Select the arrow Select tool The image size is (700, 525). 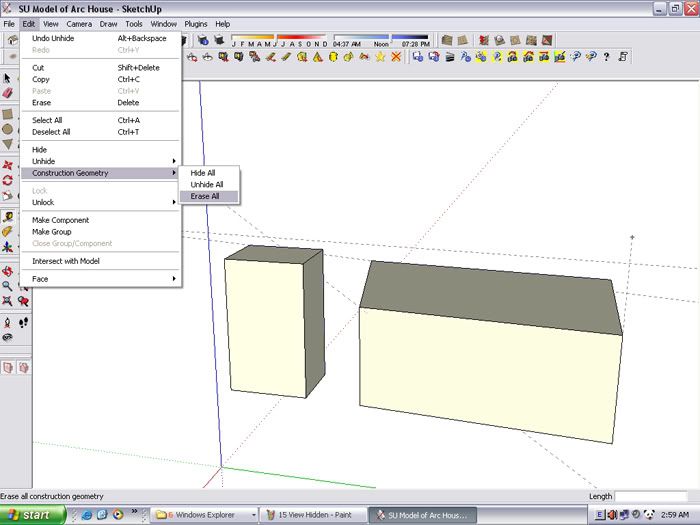pos(7,78)
